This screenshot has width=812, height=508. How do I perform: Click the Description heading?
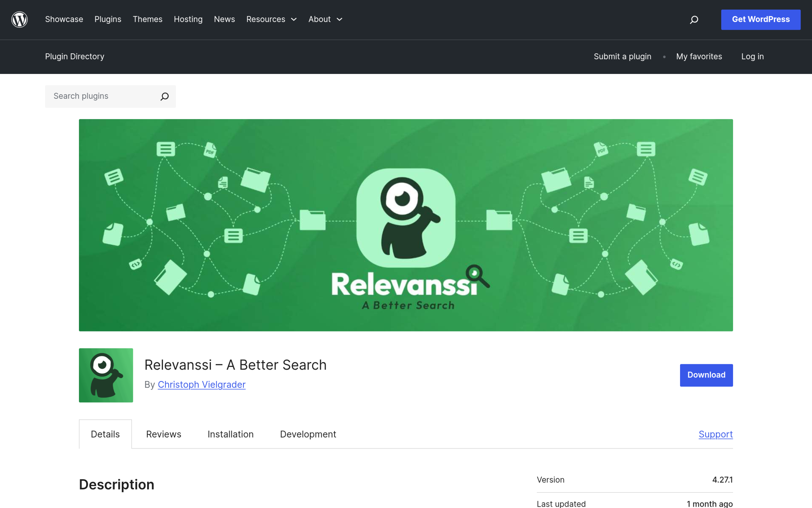(x=116, y=485)
